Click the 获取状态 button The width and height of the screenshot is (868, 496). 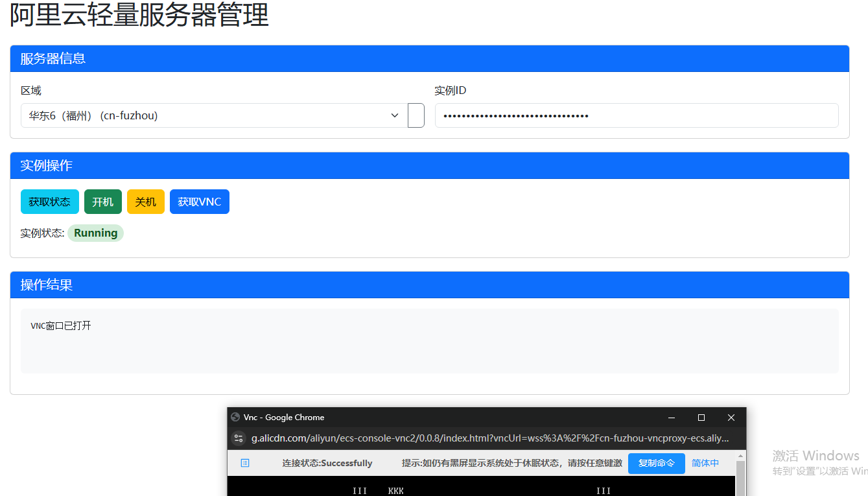coord(50,202)
